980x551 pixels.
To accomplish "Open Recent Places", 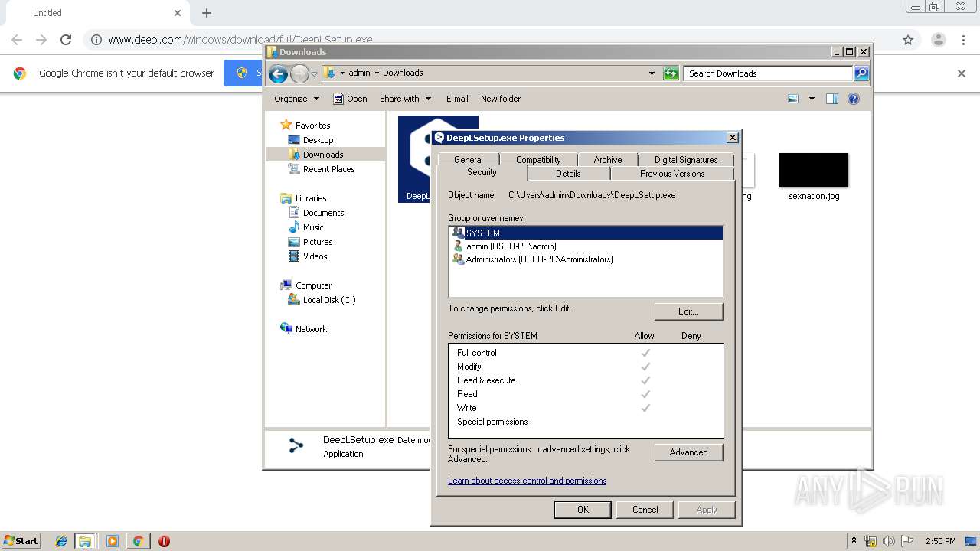I will click(x=328, y=169).
